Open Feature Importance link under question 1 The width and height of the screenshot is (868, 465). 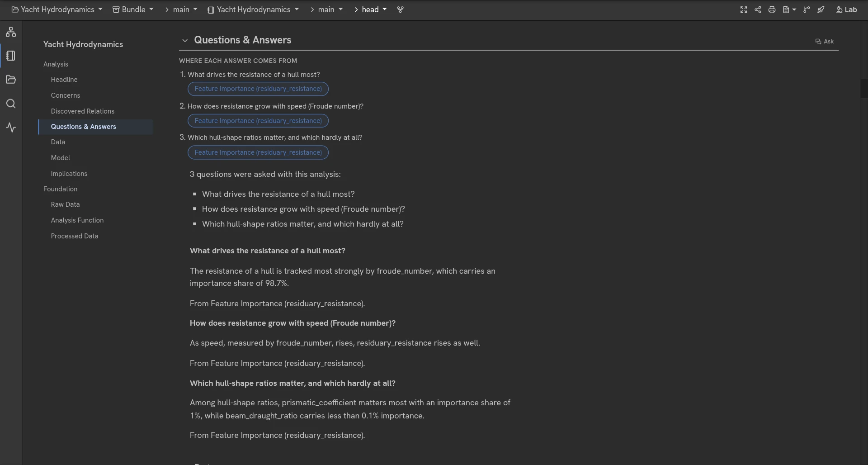[258, 89]
